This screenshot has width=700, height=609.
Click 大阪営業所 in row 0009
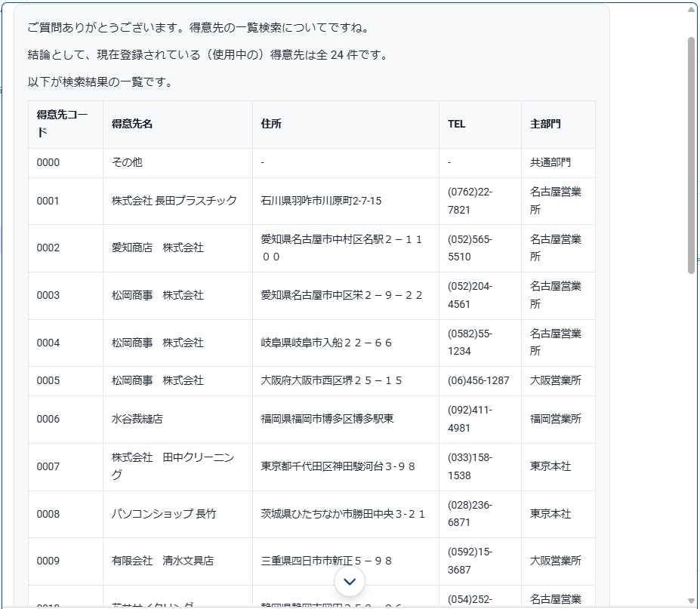(558, 561)
